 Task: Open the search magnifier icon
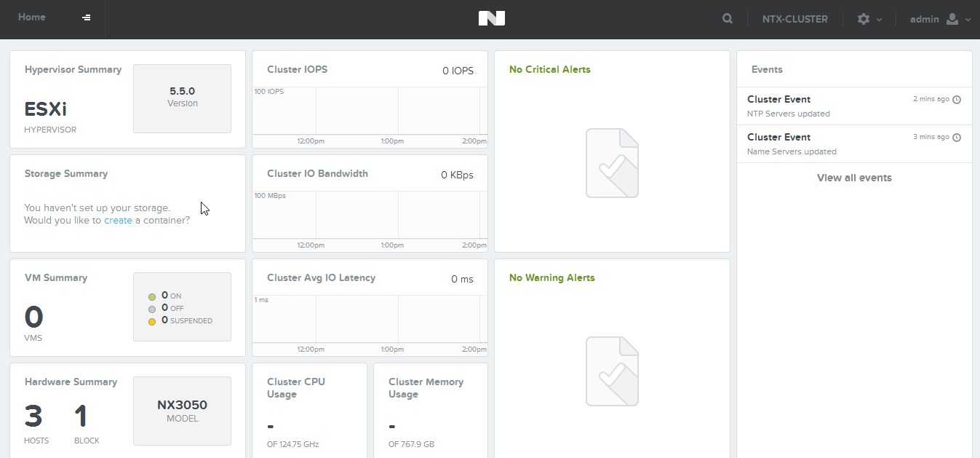pyautogui.click(x=728, y=19)
